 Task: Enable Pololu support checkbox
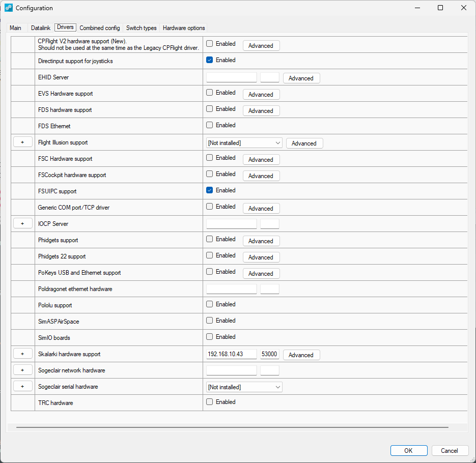[209, 304]
